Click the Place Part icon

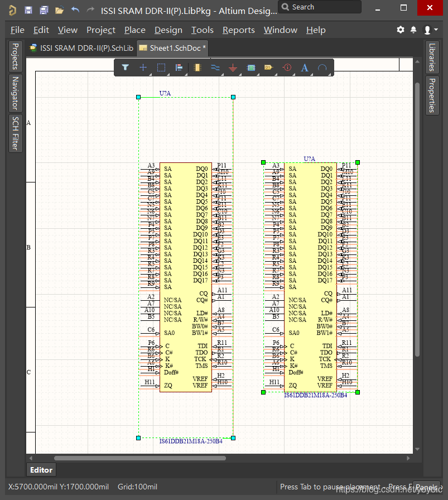197,68
